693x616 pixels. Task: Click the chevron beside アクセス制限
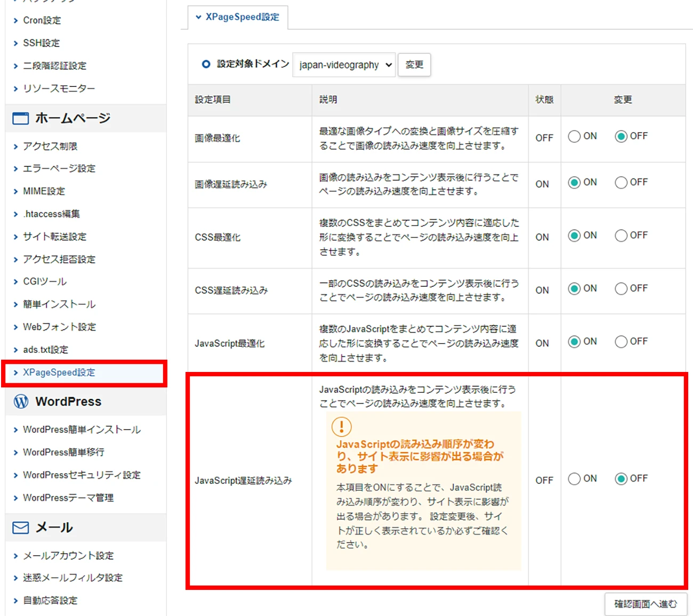click(15, 147)
